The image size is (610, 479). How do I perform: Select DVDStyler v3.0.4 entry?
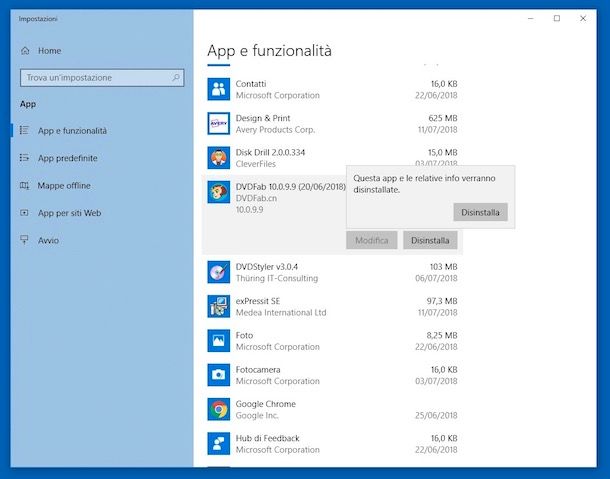pyautogui.click(x=267, y=267)
